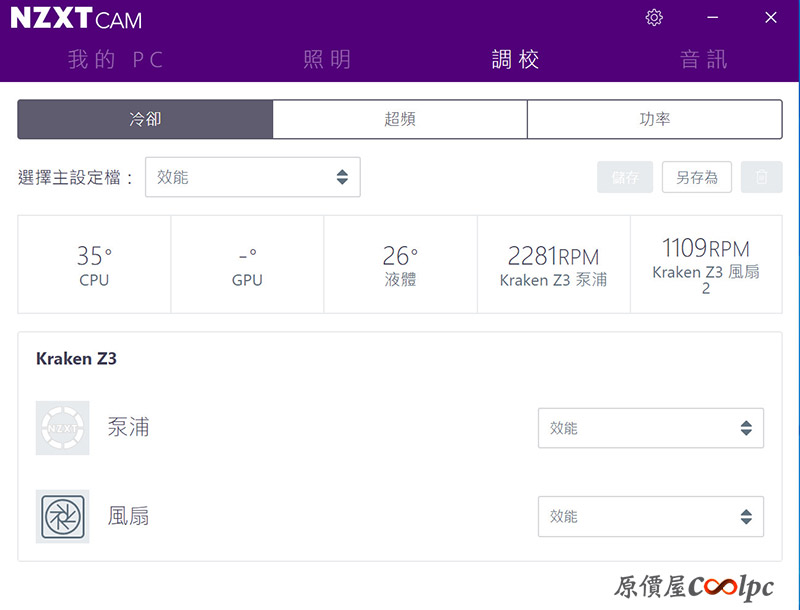Click the CPU 35° temperature tile

tap(94, 264)
